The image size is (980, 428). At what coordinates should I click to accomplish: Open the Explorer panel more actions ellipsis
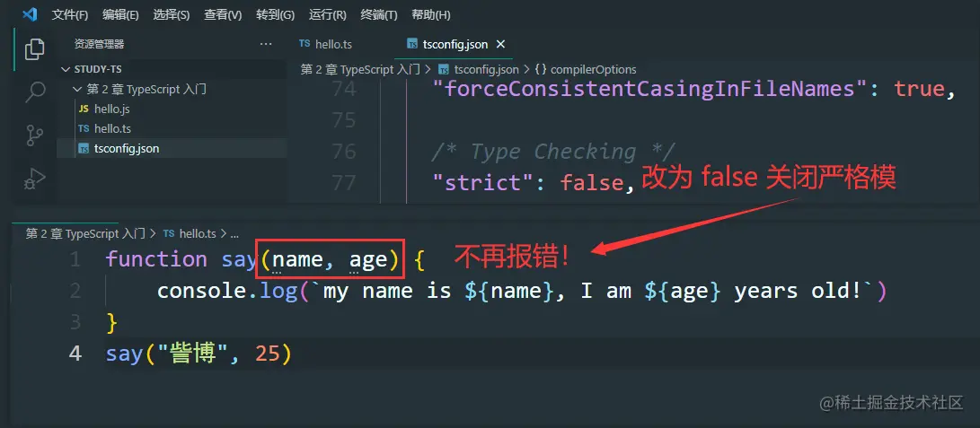point(266,44)
